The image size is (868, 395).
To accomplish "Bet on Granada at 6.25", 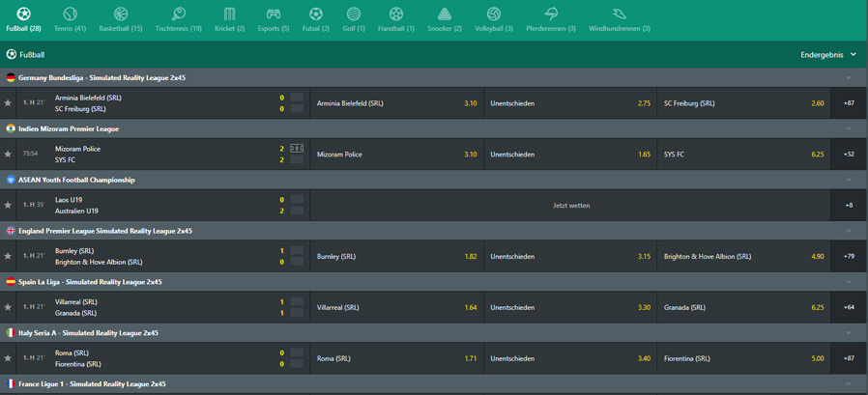I will click(x=744, y=307).
